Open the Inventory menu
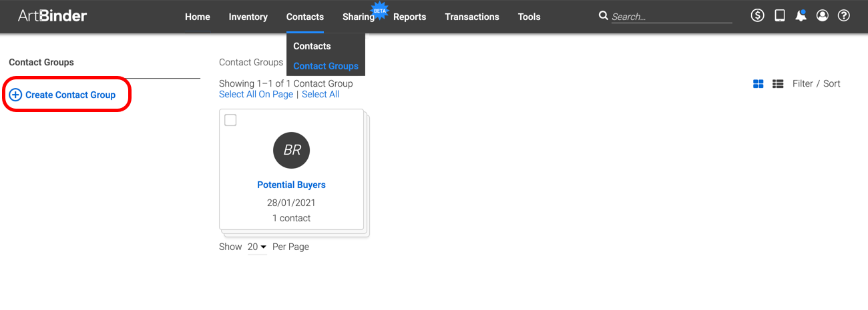The height and width of the screenshot is (310, 868). 248,17
